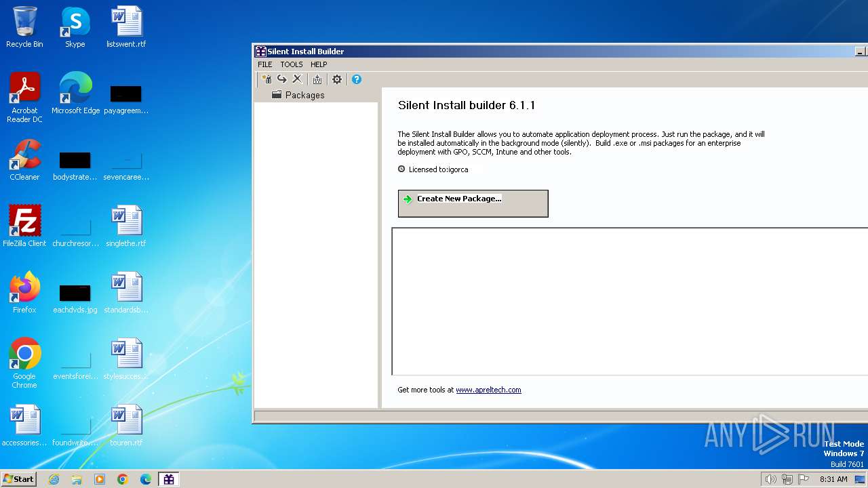The width and height of the screenshot is (868, 488).
Task: Open the TOOLS menu
Action: pyautogui.click(x=292, y=64)
